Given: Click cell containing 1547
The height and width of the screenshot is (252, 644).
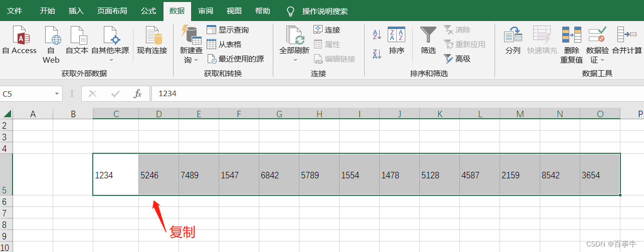Looking at the screenshot, I should (x=239, y=174).
